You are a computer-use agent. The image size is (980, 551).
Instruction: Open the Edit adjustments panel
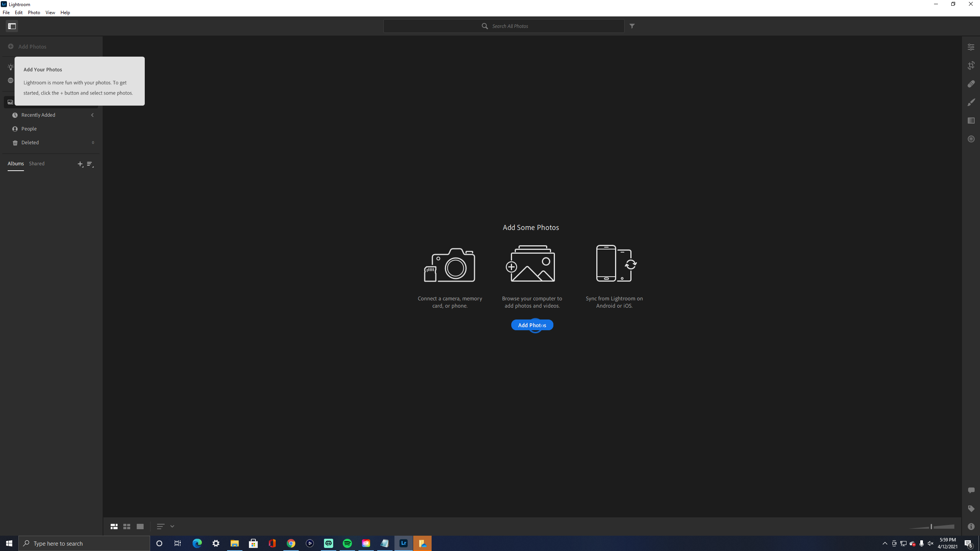pos(971,47)
